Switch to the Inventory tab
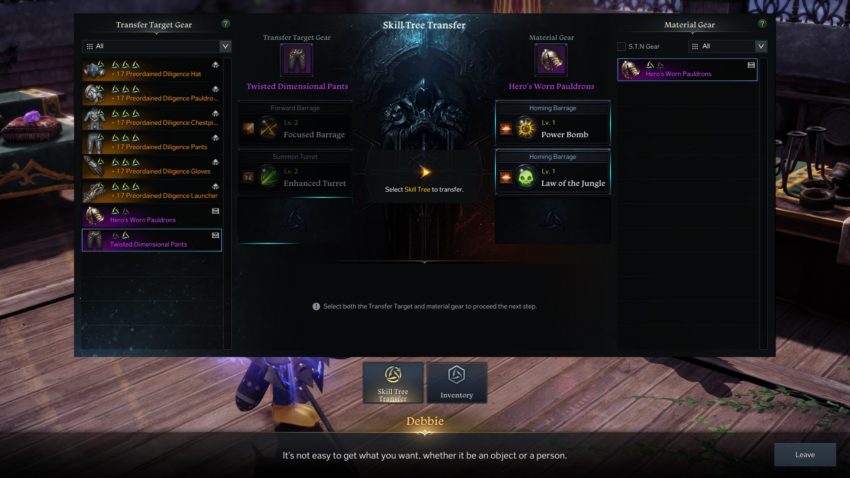This screenshot has height=478, width=850. (456, 383)
